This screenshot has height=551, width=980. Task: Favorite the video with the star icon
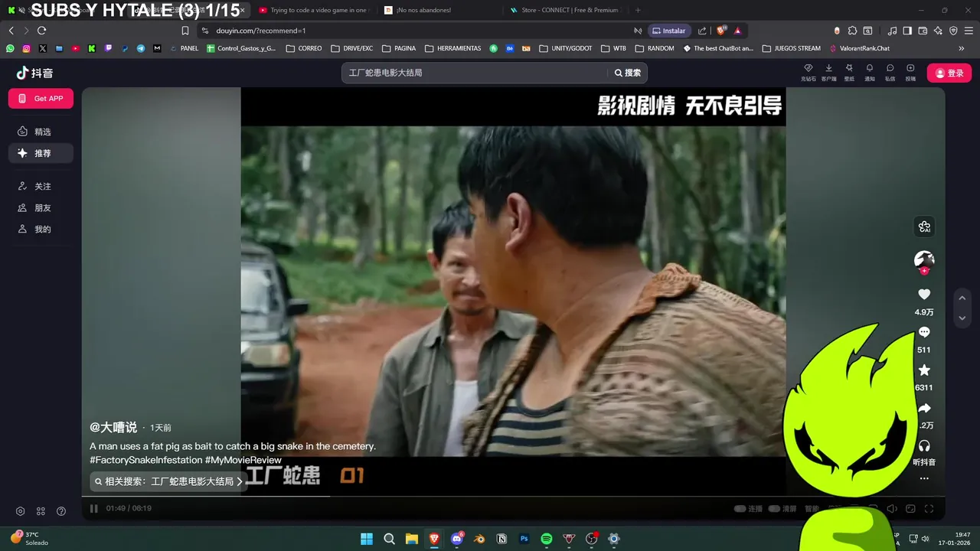click(x=924, y=370)
